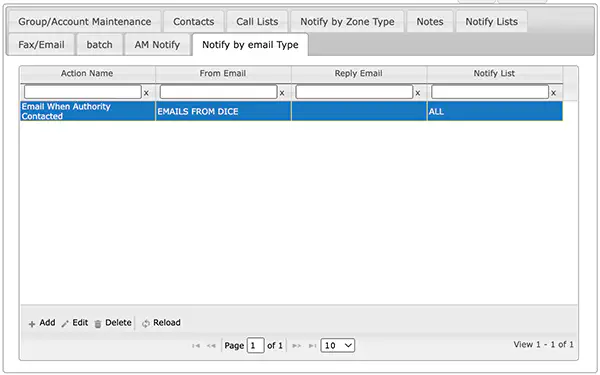This screenshot has width=600, height=375.
Task: Open the Notify Lists tab
Action: click(491, 22)
